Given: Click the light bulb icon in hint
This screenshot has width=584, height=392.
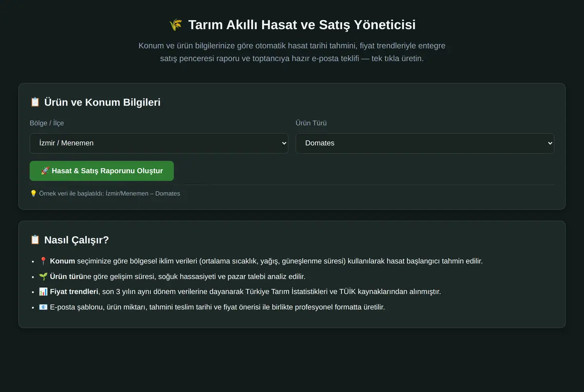Looking at the screenshot, I should (33, 194).
